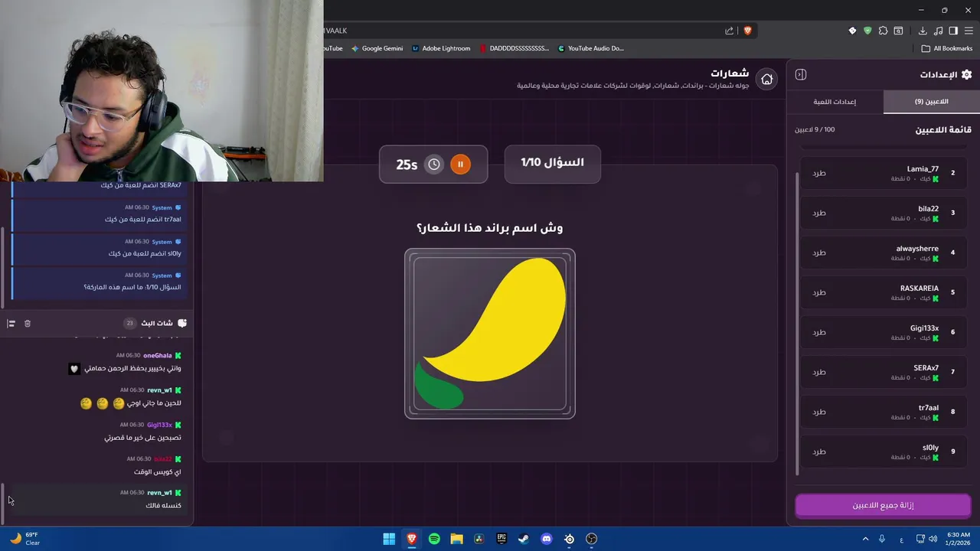The image size is (980, 551).
Task: Collapse the settings side panel
Action: 801,74
